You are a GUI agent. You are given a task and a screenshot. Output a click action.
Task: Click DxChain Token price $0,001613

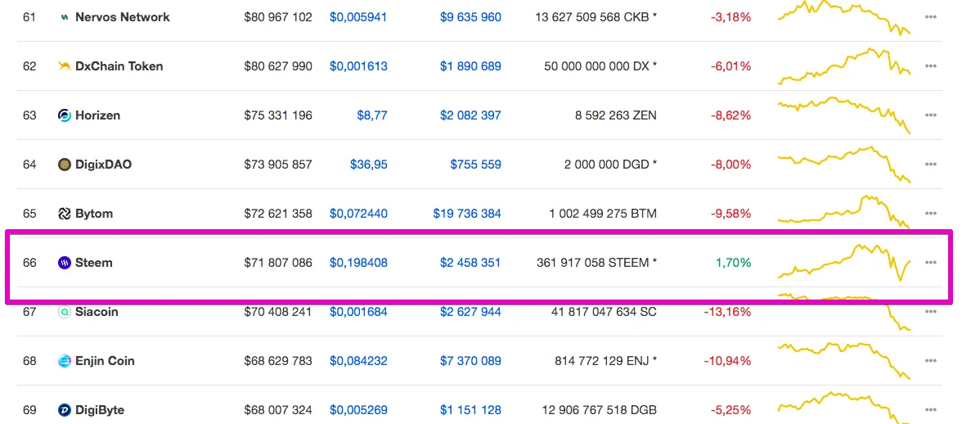pyautogui.click(x=358, y=66)
